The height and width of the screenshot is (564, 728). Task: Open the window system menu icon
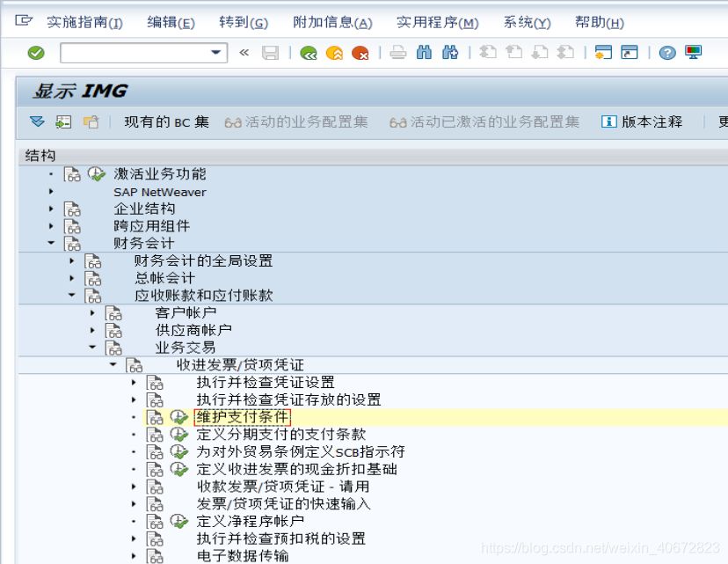tap(23, 21)
